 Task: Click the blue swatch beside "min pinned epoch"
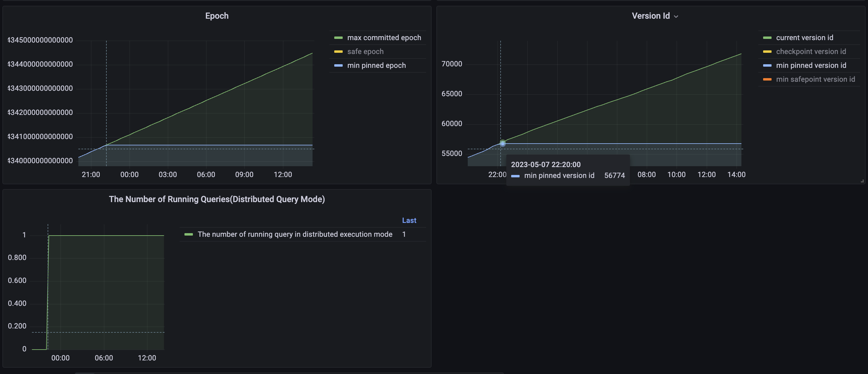(338, 65)
